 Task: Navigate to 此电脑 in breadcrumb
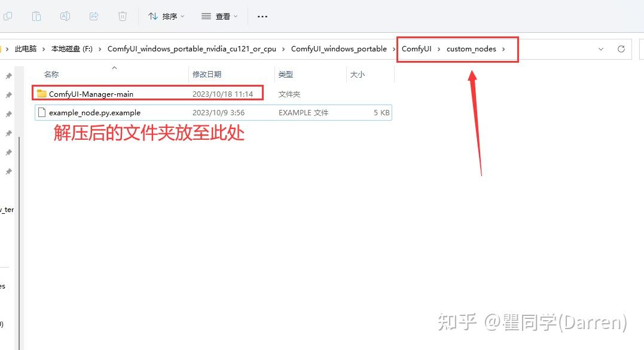(x=26, y=49)
